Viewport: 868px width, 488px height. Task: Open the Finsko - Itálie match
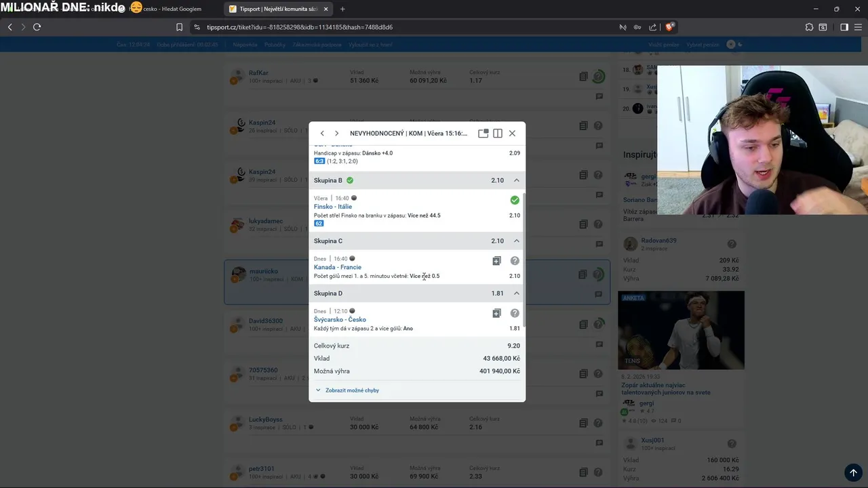point(333,207)
